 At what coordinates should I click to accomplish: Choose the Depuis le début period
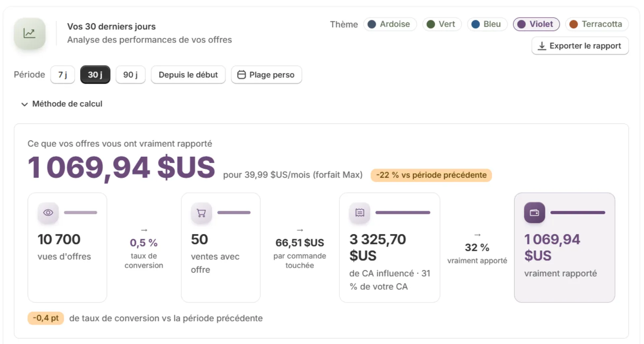tap(188, 75)
